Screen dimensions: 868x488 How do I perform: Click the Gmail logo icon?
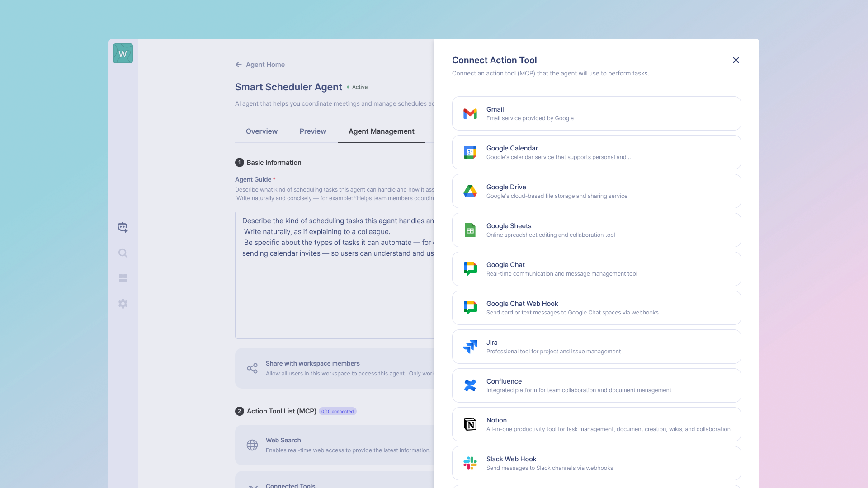(x=470, y=113)
